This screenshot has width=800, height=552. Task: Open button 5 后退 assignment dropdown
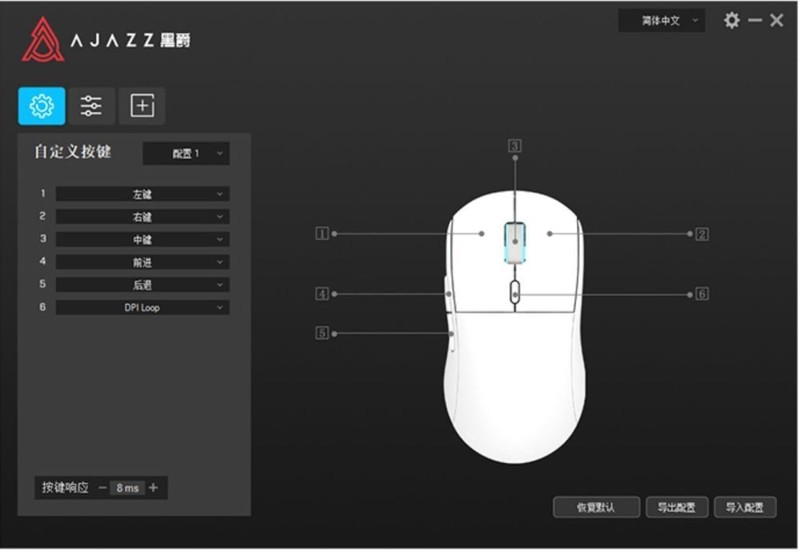(x=142, y=285)
